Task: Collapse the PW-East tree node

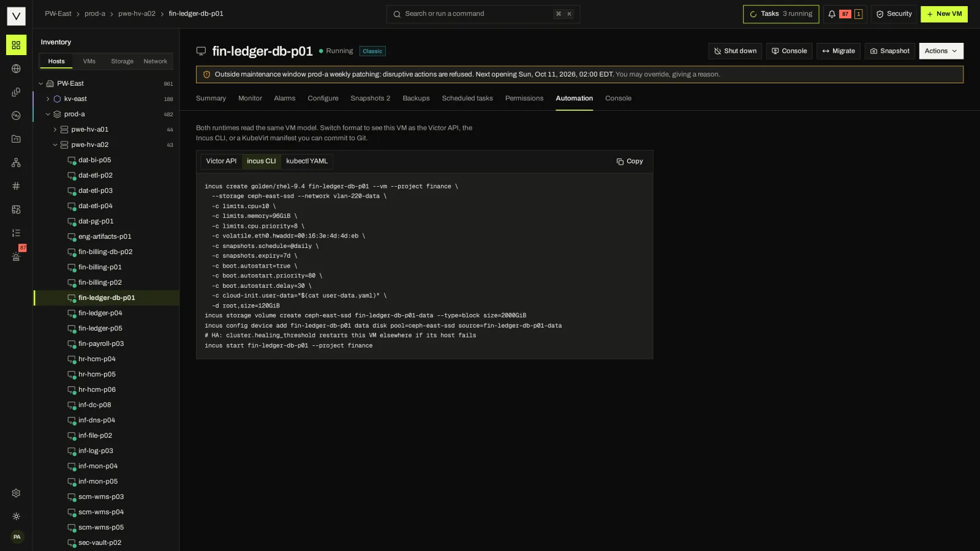Action: (41, 84)
